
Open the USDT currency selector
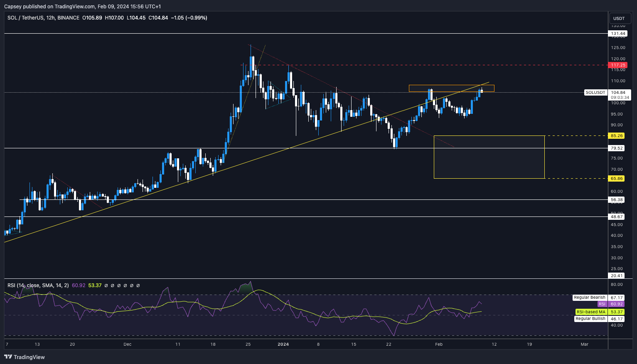[x=619, y=18]
